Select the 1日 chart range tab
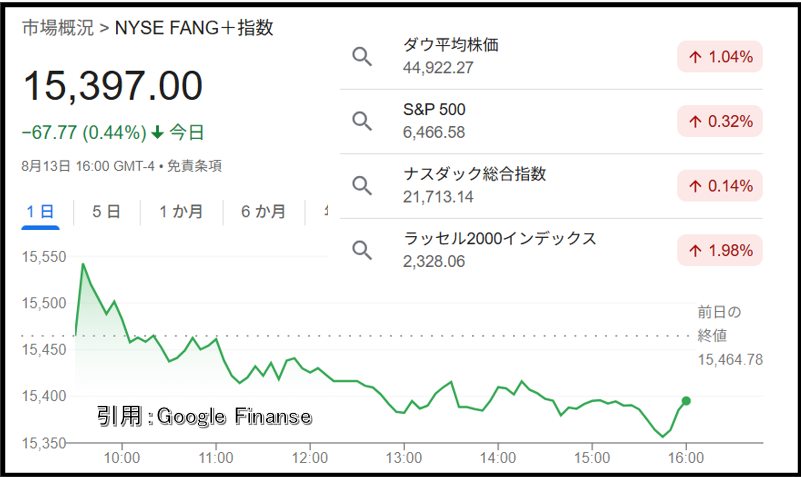 (x=40, y=212)
